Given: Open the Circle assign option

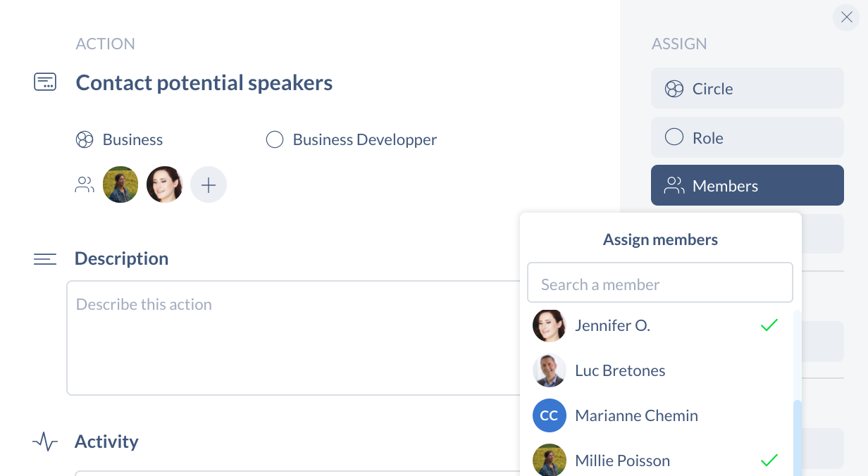Looking at the screenshot, I should (x=748, y=88).
